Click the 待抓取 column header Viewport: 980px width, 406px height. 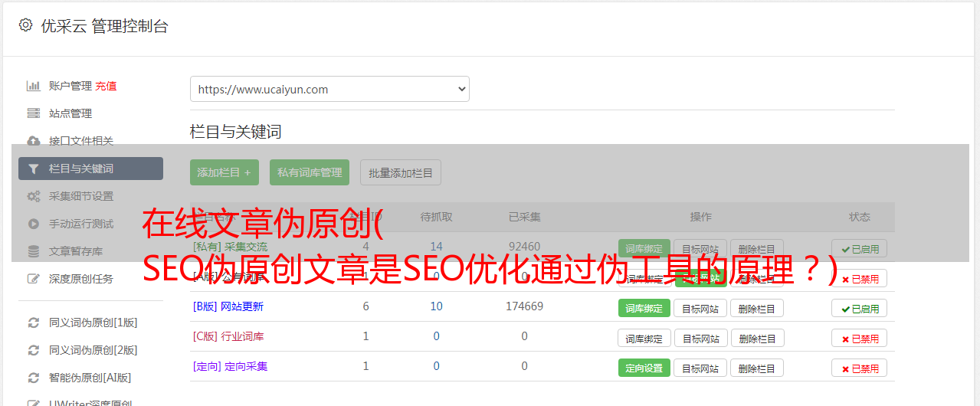point(436,217)
